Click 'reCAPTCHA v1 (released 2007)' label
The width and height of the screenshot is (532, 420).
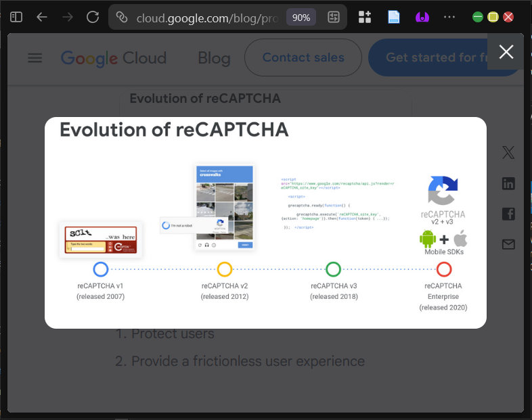tap(100, 291)
